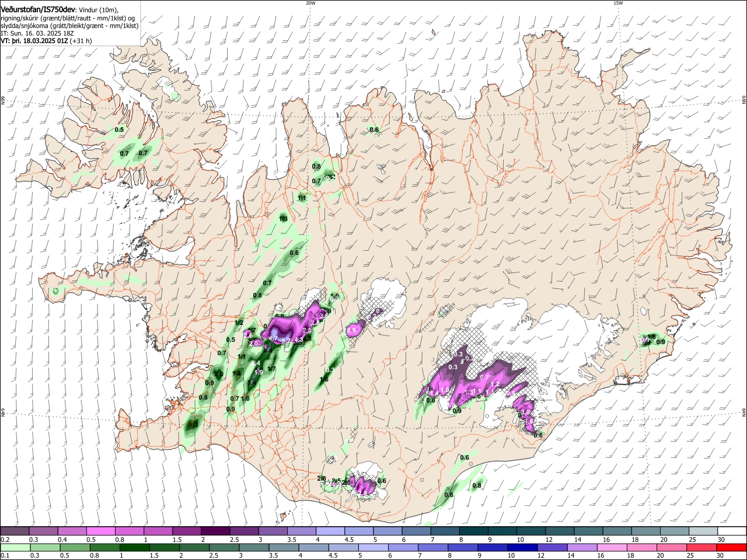This screenshot has width=747, height=560.
Task: Click the white '3.6' value on the map
Action: pyautogui.click(x=324, y=316)
